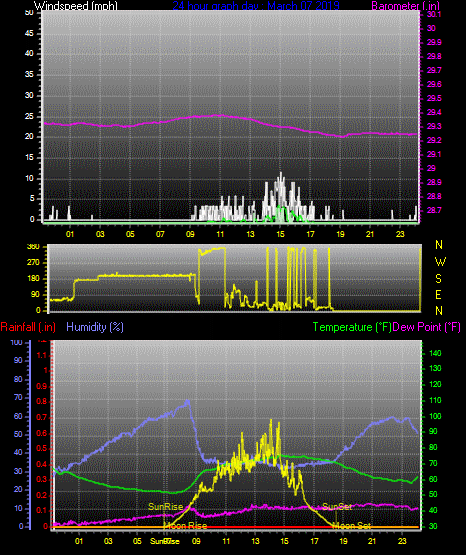
Task: Click the barometer axis value 29.3
Action: coord(434,126)
